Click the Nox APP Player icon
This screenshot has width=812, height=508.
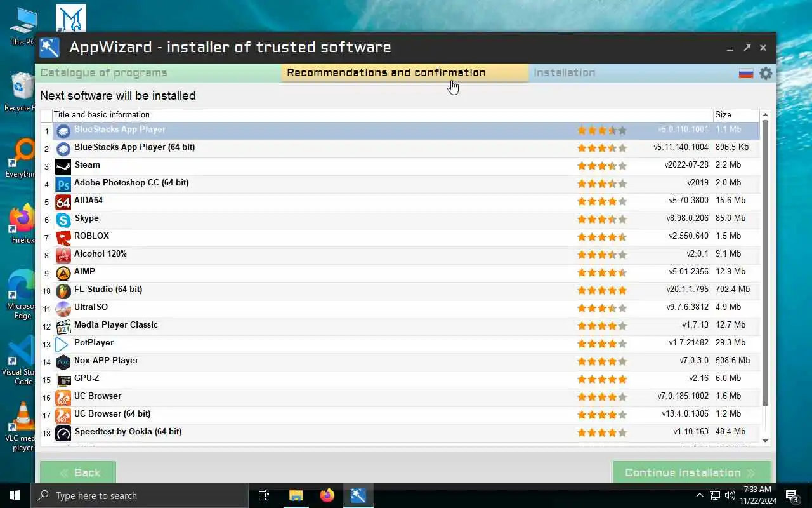63,363
